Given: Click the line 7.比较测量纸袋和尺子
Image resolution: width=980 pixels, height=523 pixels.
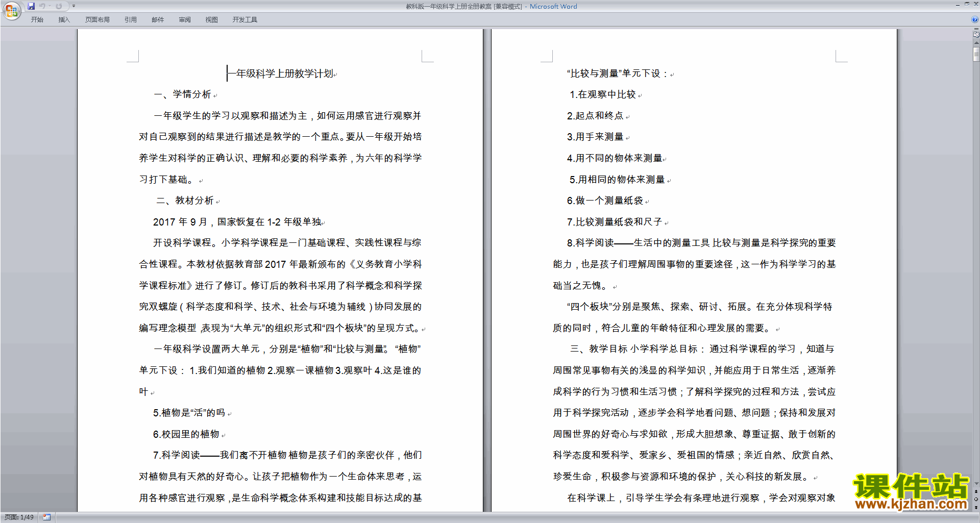Looking at the screenshot, I should point(615,222).
